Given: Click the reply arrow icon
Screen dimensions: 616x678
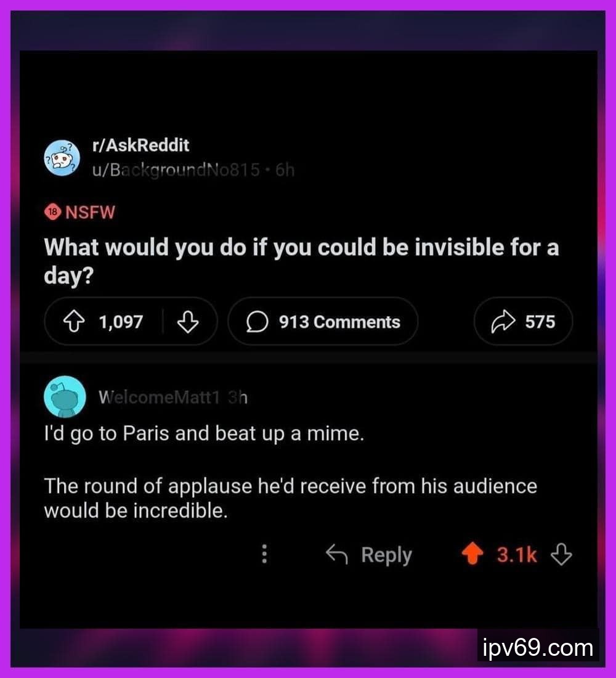Looking at the screenshot, I should tap(338, 555).
